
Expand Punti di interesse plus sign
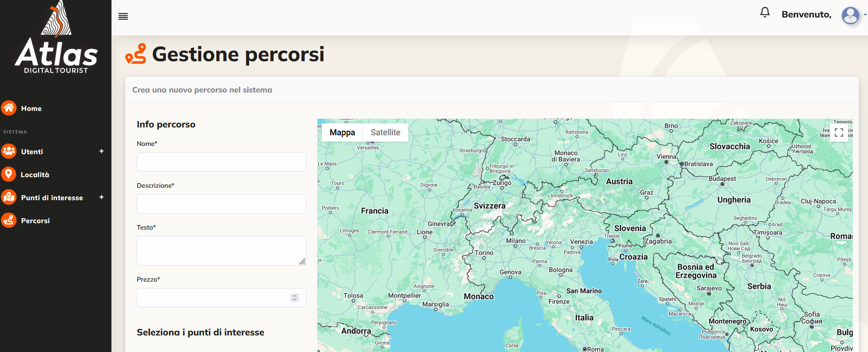101,197
